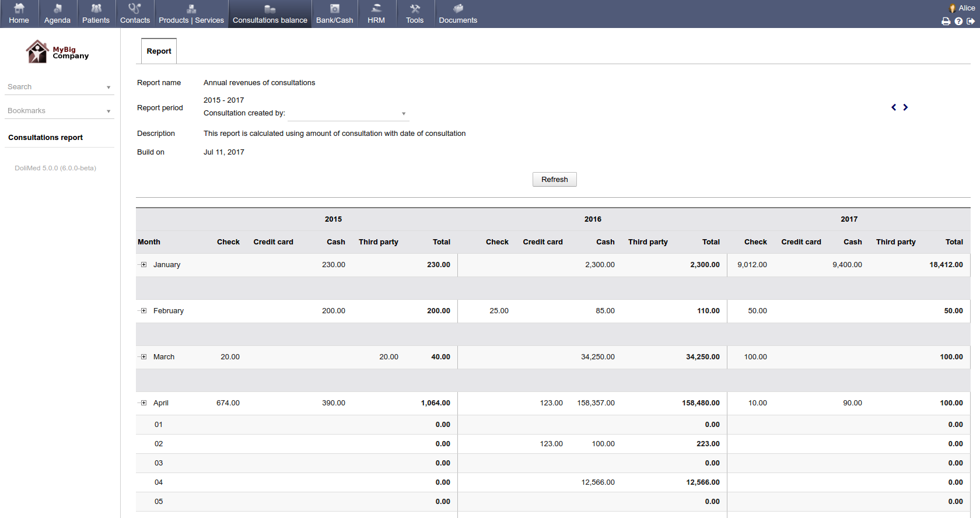Click the MyBig Company logo
The image size is (980, 518).
pyautogui.click(x=57, y=52)
